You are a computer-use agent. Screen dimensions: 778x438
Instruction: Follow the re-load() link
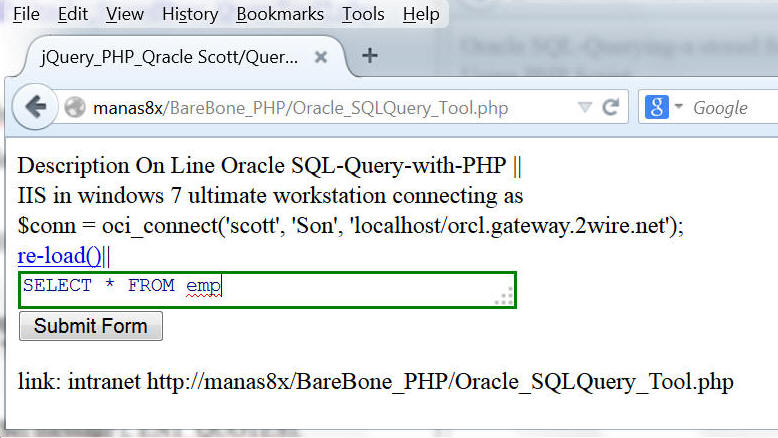60,256
